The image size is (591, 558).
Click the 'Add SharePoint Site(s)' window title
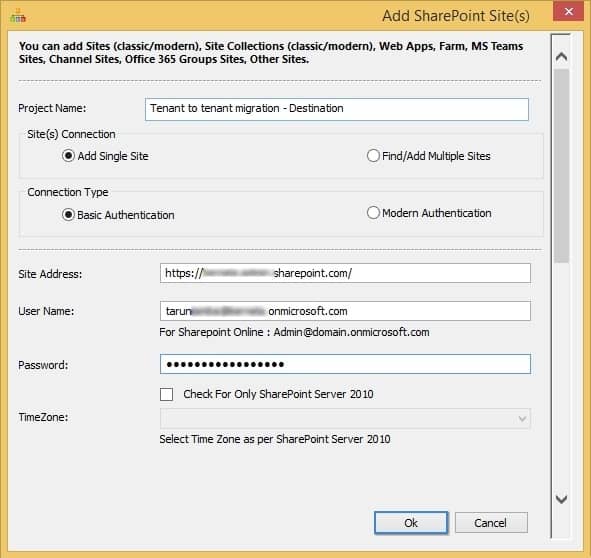click(456, 16)
